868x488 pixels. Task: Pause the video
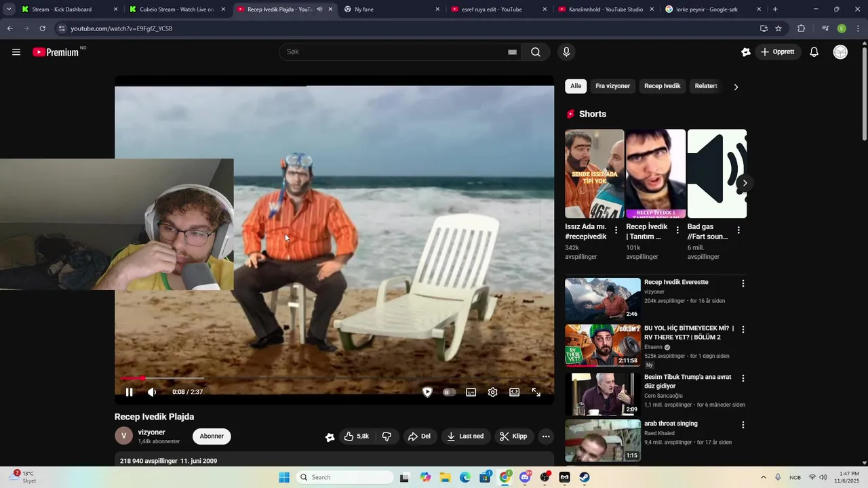[129, 392]
